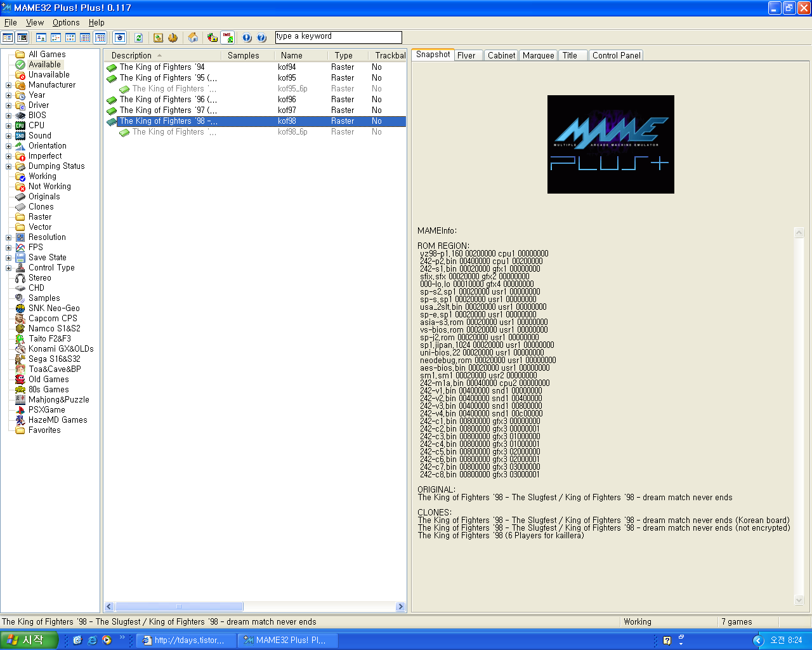
Task: Expand the CPU folder
Action: pos(8,126)
